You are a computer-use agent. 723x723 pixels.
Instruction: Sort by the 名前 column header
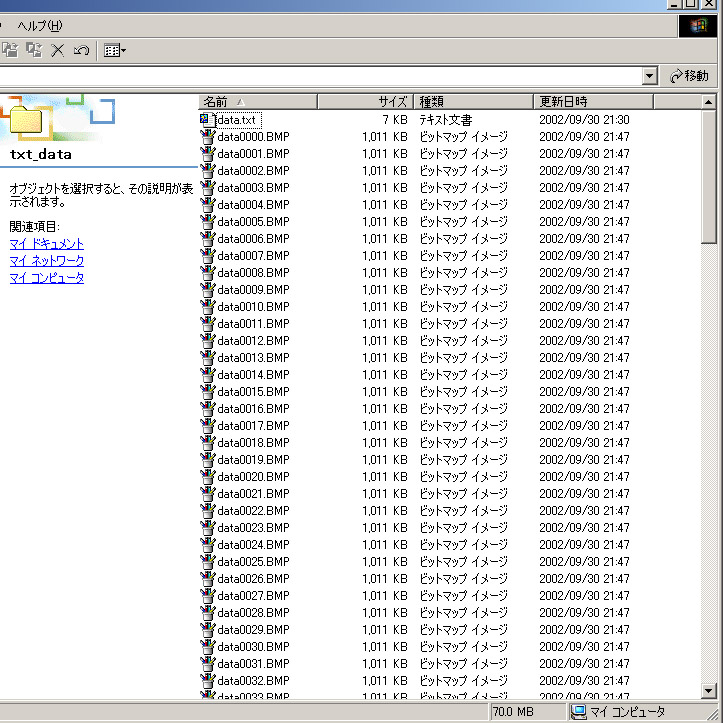coord(258,101)
